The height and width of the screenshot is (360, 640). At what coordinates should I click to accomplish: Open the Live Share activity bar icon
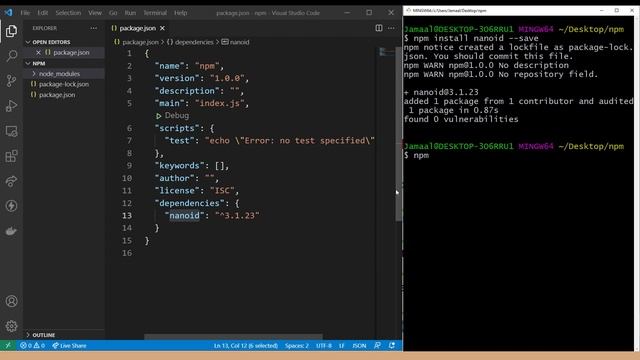pos(11,181)
